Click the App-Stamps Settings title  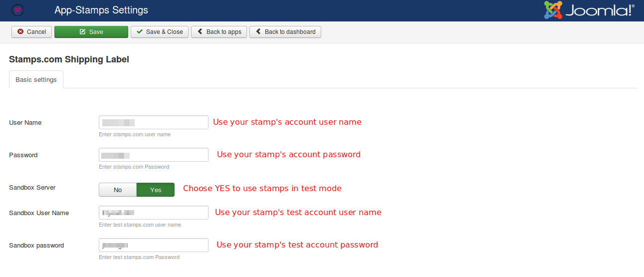[x=101, y=10]
